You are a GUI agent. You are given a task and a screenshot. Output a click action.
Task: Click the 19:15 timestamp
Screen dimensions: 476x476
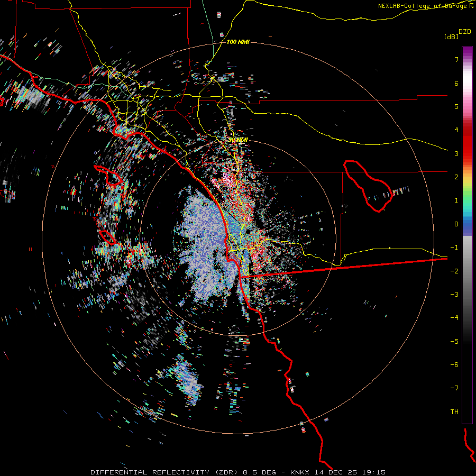[x=374, y=472]
